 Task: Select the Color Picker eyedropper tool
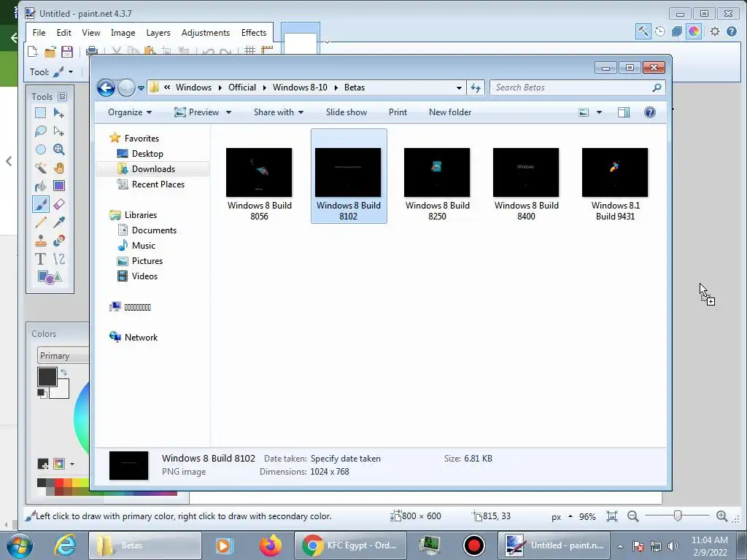[58, 222]
